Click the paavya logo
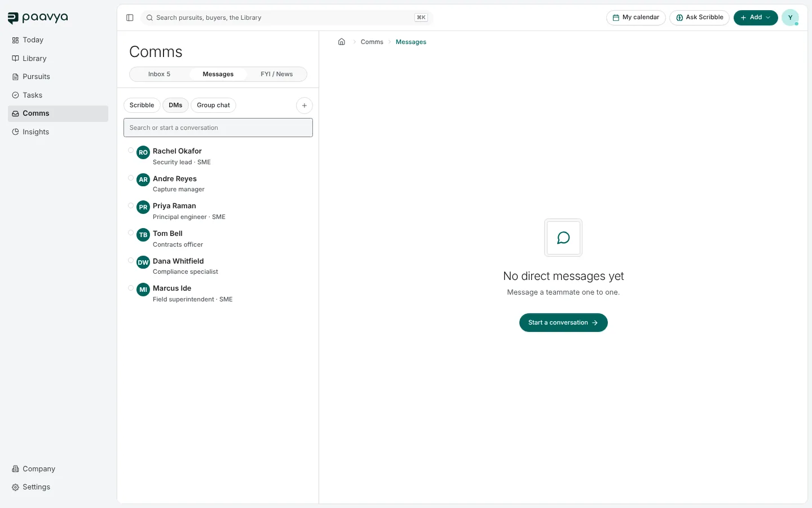The image size is (812, 508). [x=38, y=18]
